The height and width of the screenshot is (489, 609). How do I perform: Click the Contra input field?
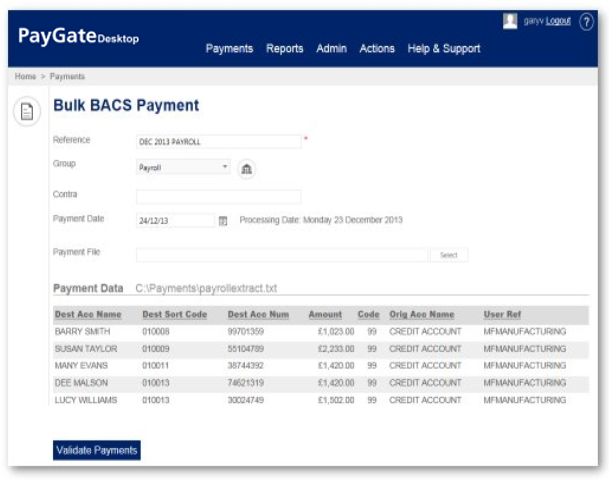(219, 197)
